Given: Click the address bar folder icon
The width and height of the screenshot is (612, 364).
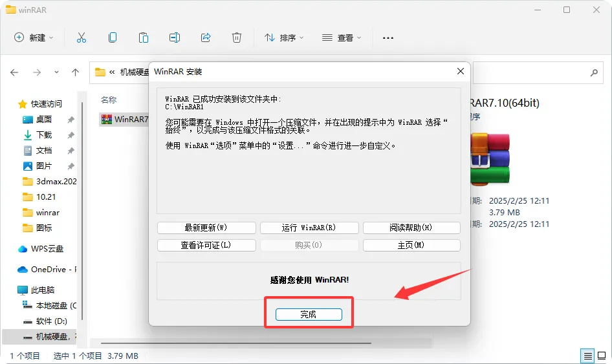Looking at the screenshot, I should (100, 72).
